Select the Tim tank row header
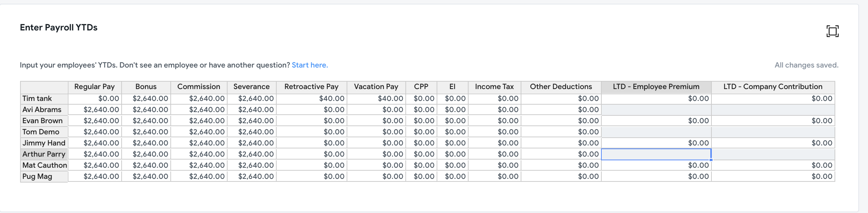The image size is (868, 213). pyautogui.click(x=44, y=98)
